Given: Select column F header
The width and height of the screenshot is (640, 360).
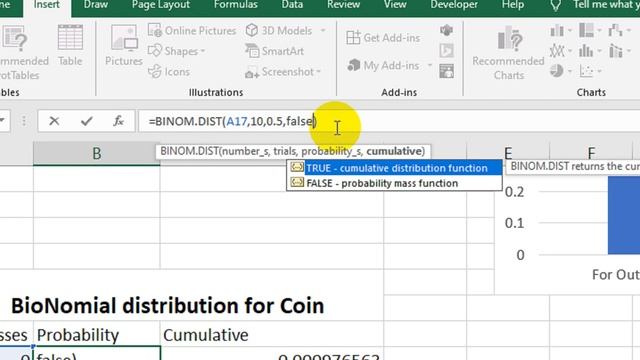Looking at the screenshot, I should click(x=591, y=153).
